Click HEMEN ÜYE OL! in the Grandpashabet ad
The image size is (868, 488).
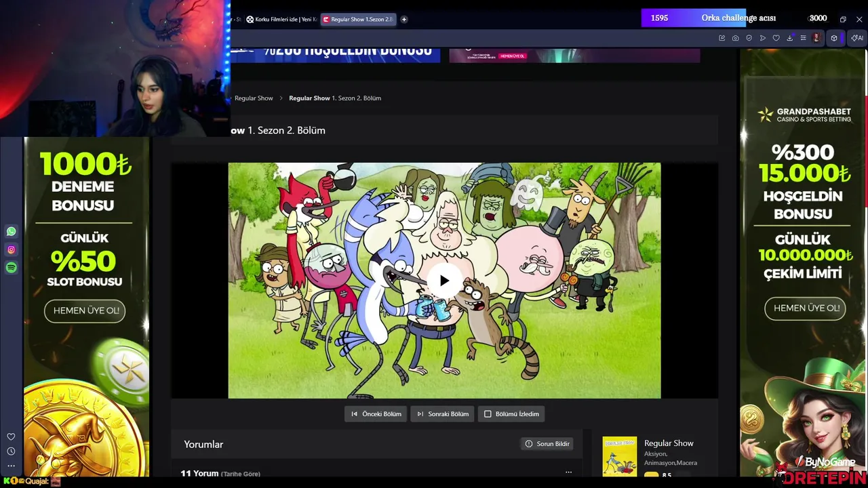[x=806, y=308]
